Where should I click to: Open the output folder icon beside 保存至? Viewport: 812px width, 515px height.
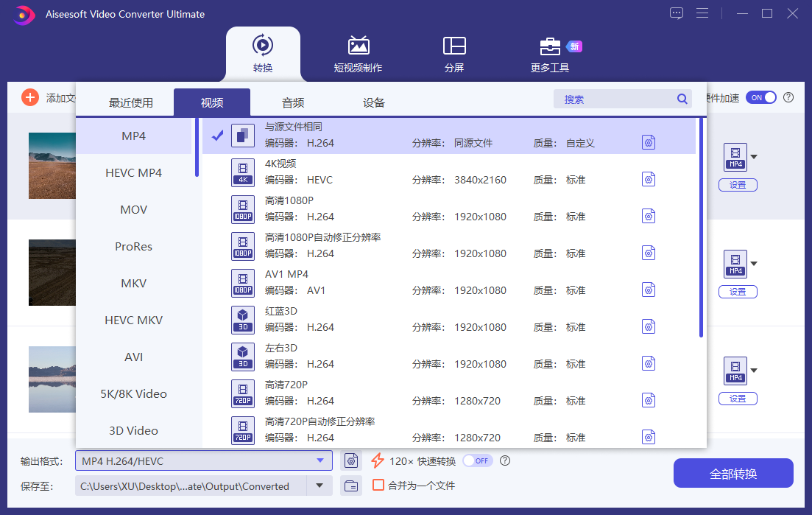pyautogui.click(x=352, y=486)
